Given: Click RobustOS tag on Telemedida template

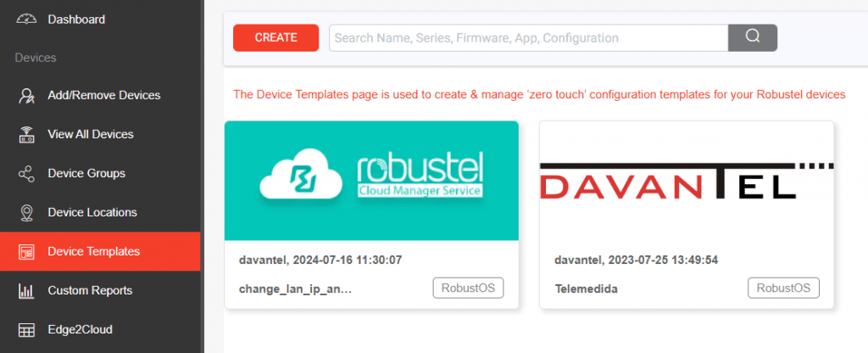Looking at the screenshot, I should point(783,289).
